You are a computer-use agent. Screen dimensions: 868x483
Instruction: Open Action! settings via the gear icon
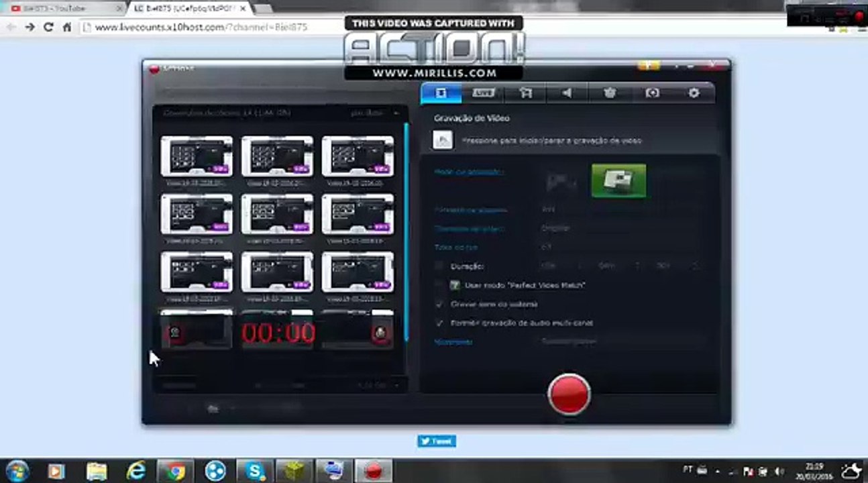tap(694, 93)
